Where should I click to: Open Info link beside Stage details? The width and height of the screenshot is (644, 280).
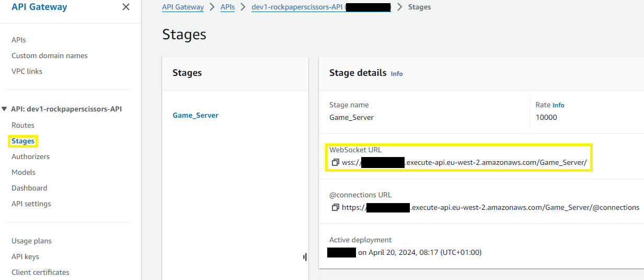coord(397,74)
